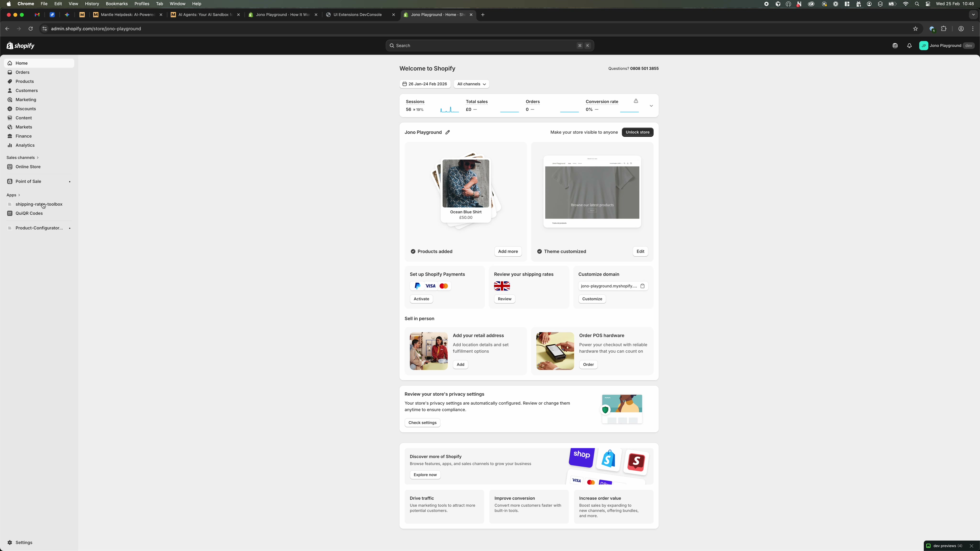Click the Shopify logo in the top bar
980x551 pixels.
coord(20,46)
